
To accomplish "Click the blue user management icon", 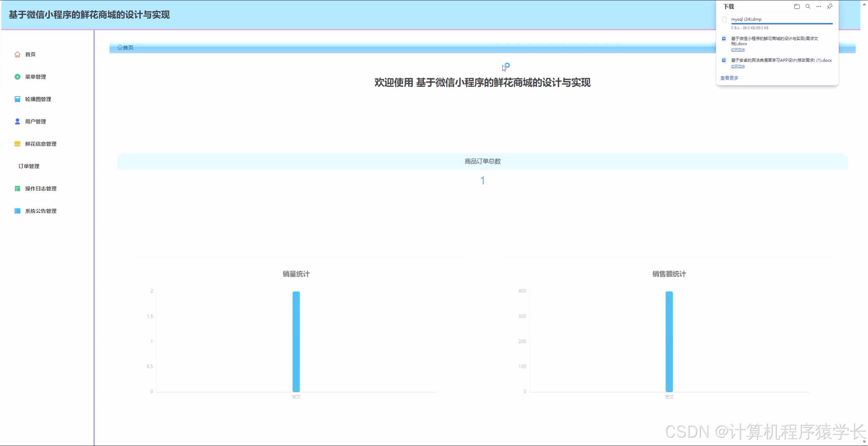I will [x=17, y=122].
